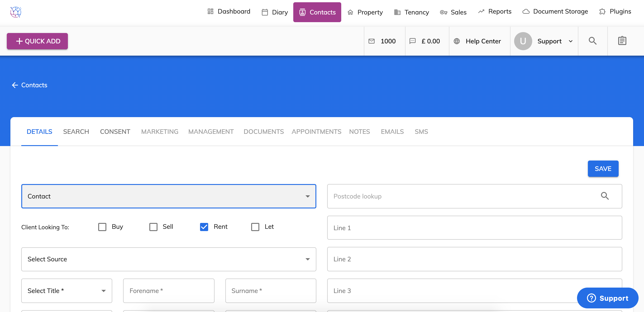Uncheck the Rent checkbox

point(204,227)
